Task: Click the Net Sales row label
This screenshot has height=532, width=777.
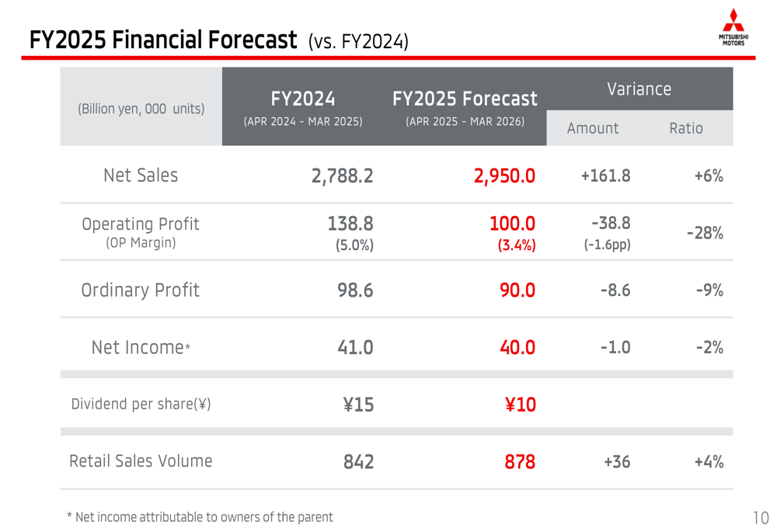Action: coord(141,176)
